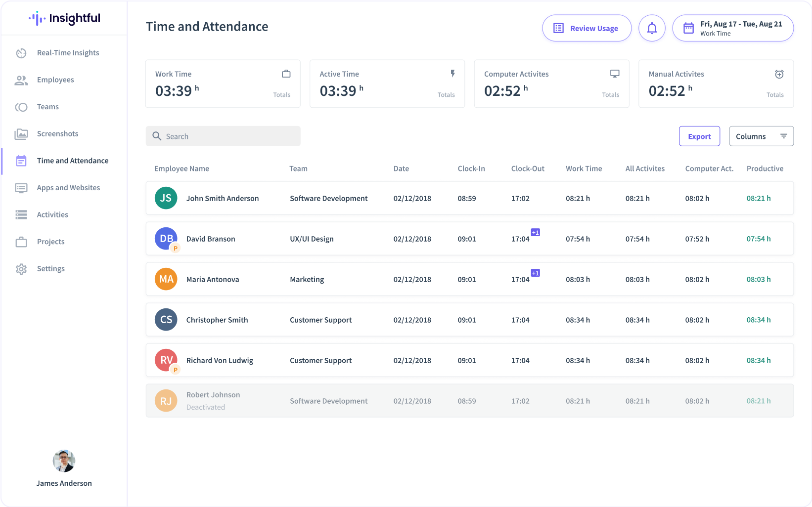This screenshot has width=812, height=507.
Task: Click the notification bell
Action: [x=652, y=28]
